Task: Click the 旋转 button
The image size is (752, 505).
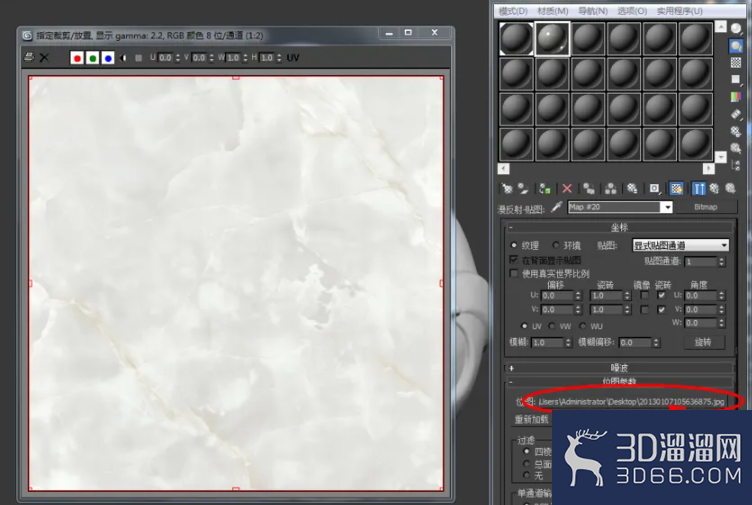Action: [703, 342]
